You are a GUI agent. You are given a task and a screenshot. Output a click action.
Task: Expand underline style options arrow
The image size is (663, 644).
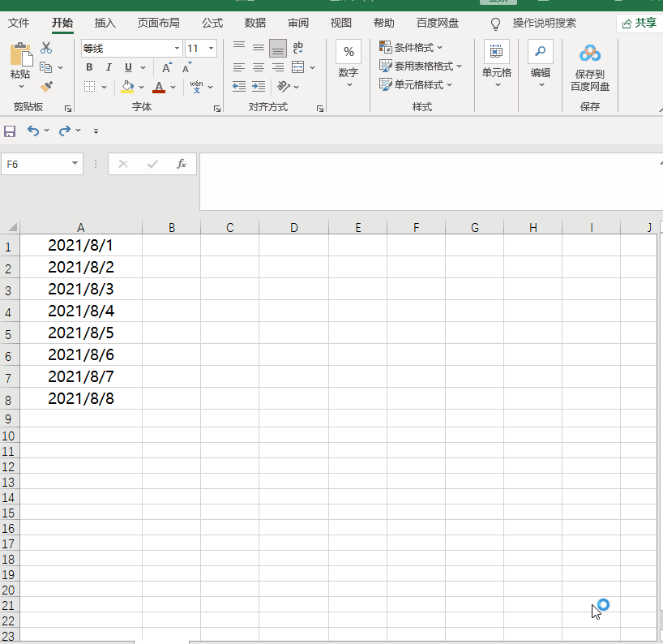(x=143, y=67)
